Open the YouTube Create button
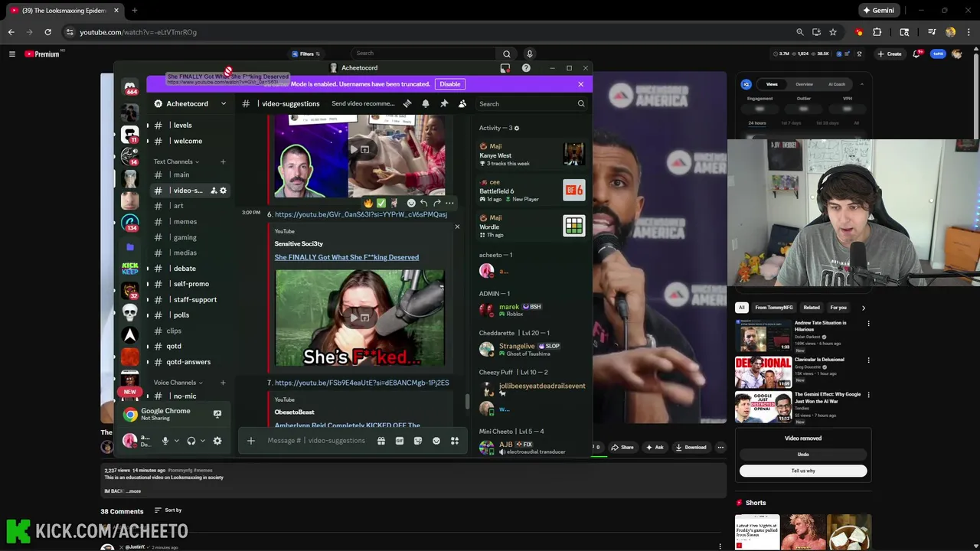Image resolution: width=980 pixels, height=551 pixels. coord(890,54)
